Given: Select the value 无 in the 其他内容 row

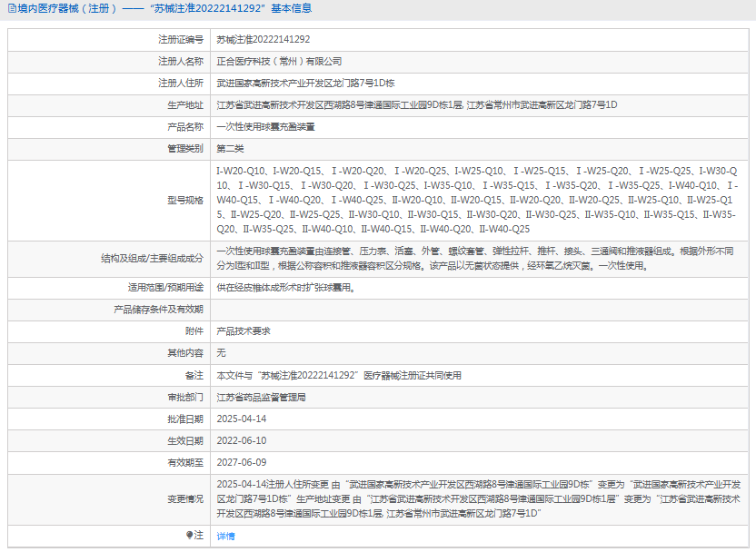Looking at the screenshot, I should 222,352.
